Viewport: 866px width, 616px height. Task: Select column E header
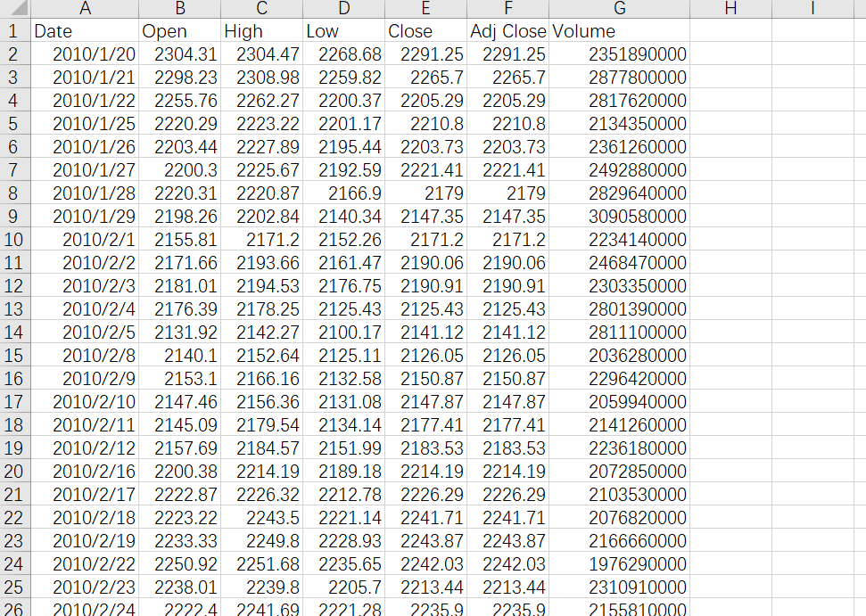coord(425,8)
